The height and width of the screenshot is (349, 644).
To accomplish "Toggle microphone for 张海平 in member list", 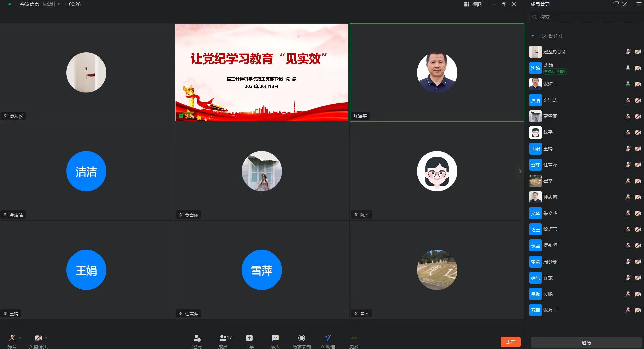I will (x=628, y=84).
